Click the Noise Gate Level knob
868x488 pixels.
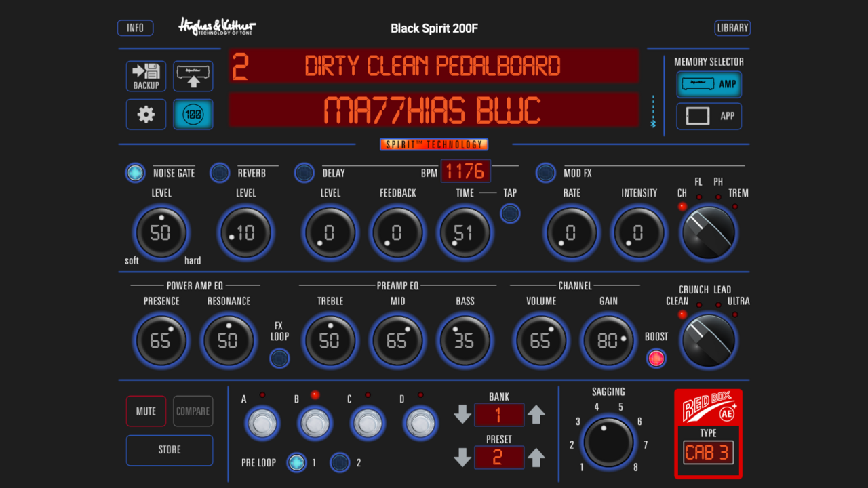(161, 232)
